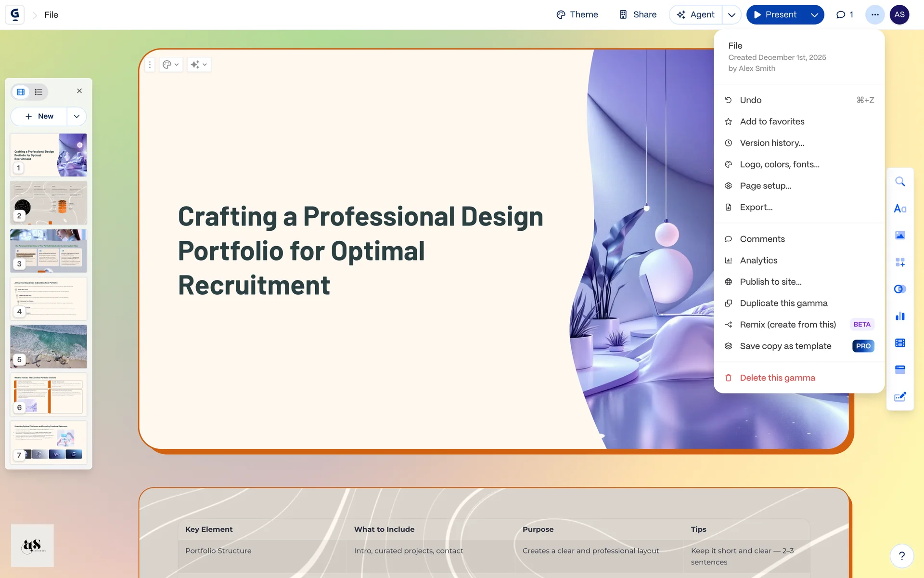The width and height of the screenshot is (924, 578).
Task: Open card color palette style dropdown
Action: pyautogui.click(x=170, y=65)
